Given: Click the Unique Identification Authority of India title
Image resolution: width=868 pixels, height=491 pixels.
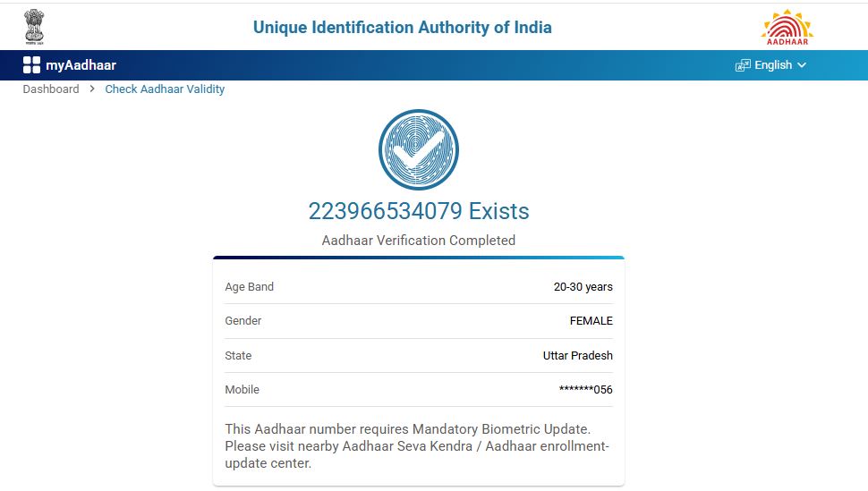Looking at the screenshot, I should [x=402, y=27].
